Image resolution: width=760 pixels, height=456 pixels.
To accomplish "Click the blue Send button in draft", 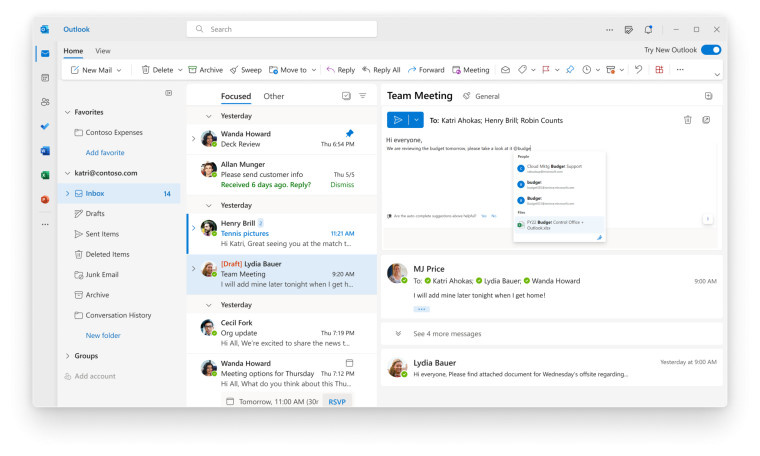I will point(398,120).
